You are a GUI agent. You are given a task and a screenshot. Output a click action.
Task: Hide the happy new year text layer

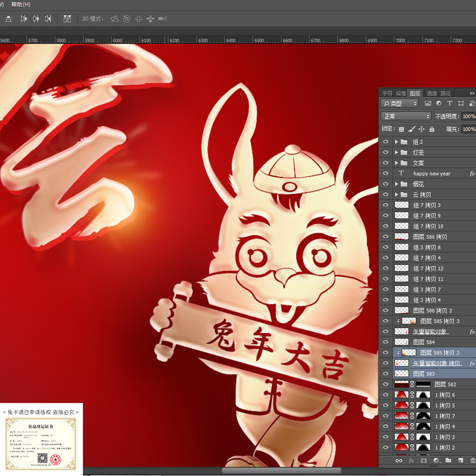(386, 173)
